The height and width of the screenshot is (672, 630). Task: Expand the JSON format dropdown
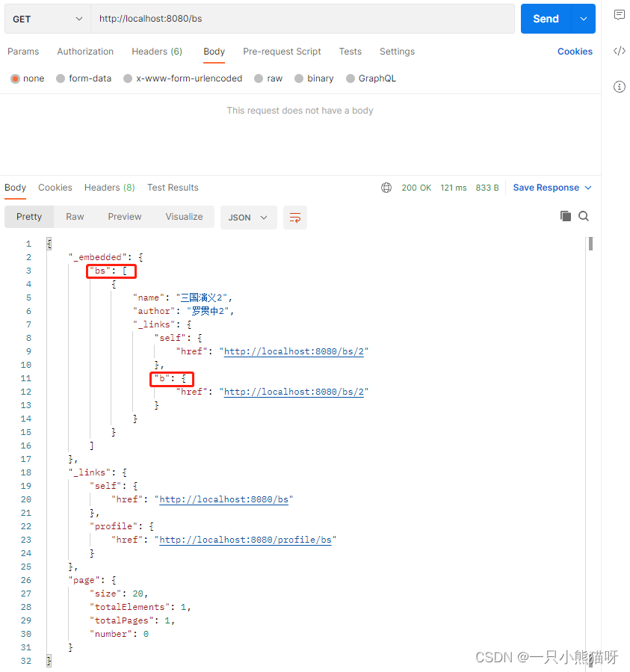click(x=248, y=218)
